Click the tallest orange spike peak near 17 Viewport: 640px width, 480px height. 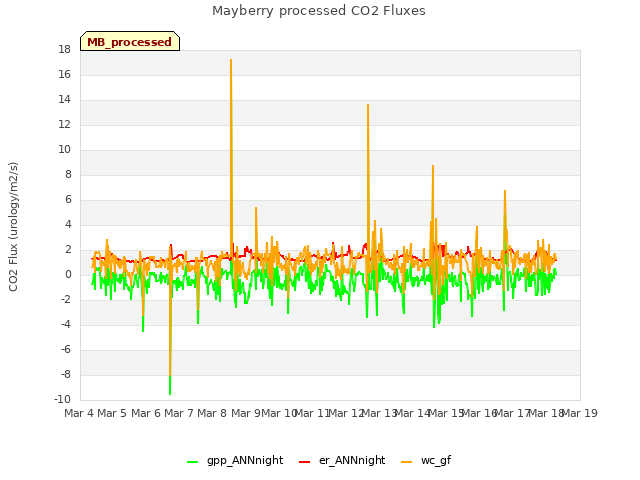[x=231, y=60]
